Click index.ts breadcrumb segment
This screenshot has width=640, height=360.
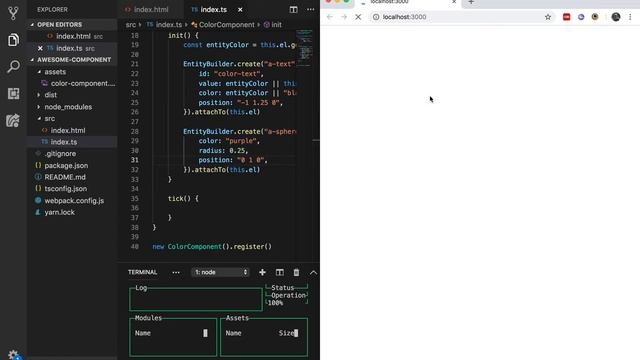[164, 24]
